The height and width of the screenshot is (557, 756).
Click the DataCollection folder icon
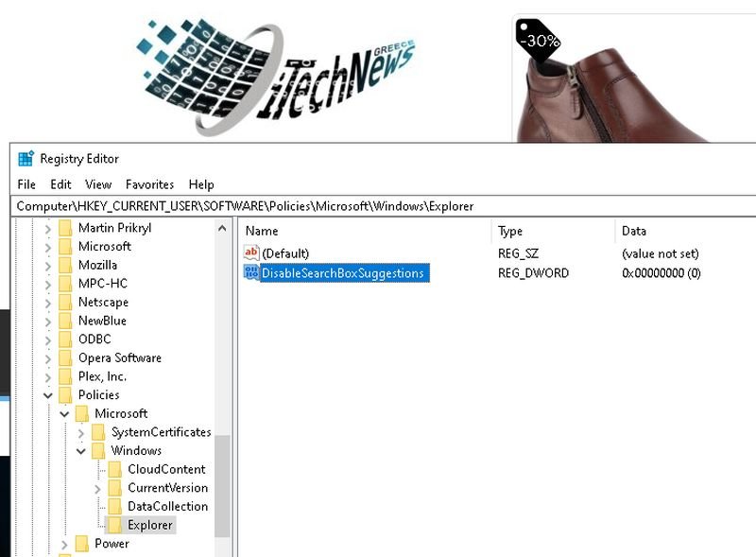[114, 506]
